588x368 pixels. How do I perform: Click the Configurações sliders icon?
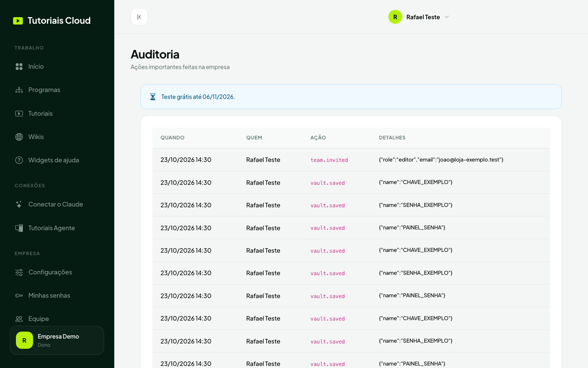tap(19, 272)
